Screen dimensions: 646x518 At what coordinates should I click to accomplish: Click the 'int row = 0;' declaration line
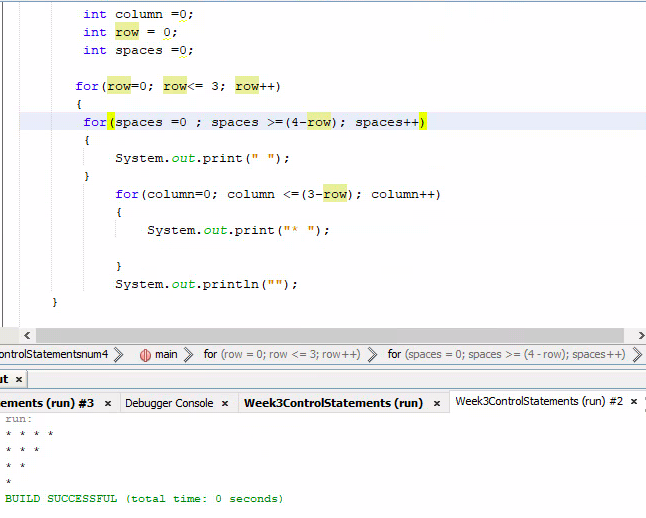[x=130, y=32]
